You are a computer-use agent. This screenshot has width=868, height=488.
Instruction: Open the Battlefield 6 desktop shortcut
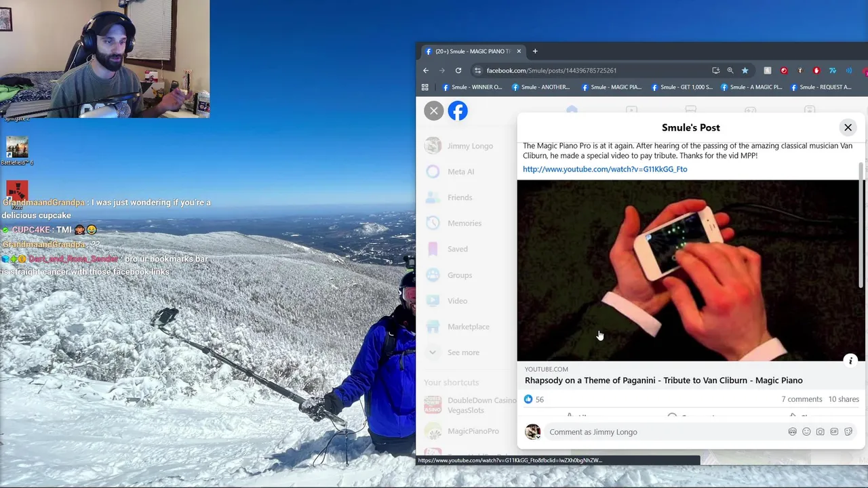pyautogui.click(x=17, y=150)
